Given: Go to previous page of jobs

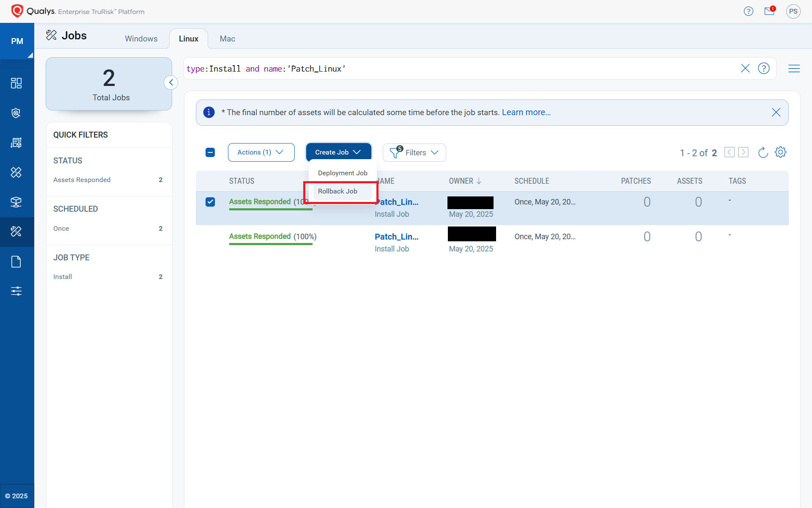Looking at the screenshot, I should [x=729, y=152].
